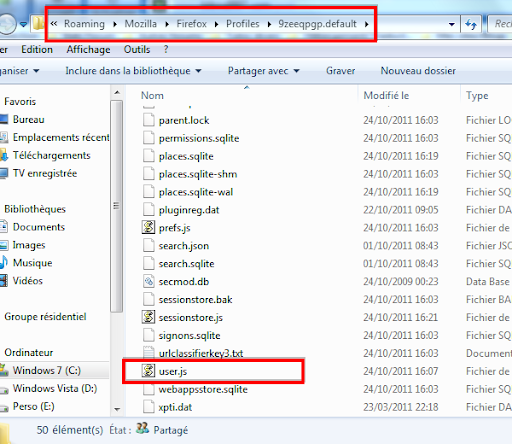Image resolution: width=512 pixels, height=444 pixels.
Task: Click the Nouveau dossier button
Action: click(x=418, y=71)
